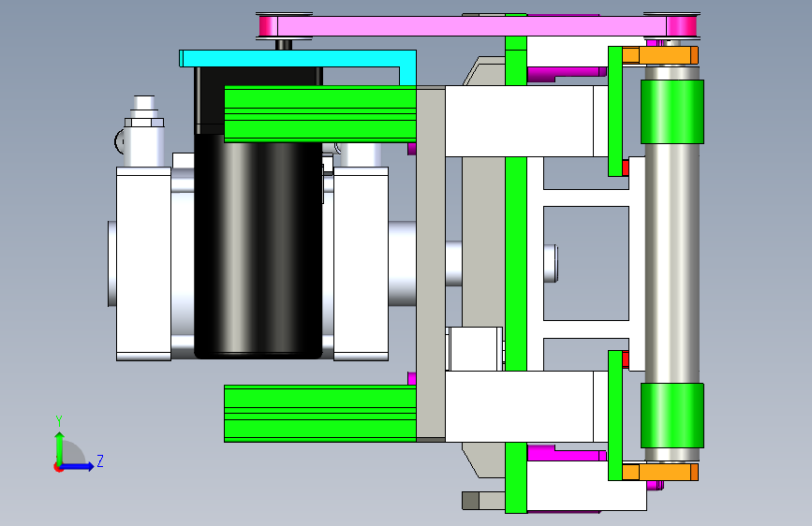
Task: Click the Z axis arrow of the triad
Action: [77, 466]
